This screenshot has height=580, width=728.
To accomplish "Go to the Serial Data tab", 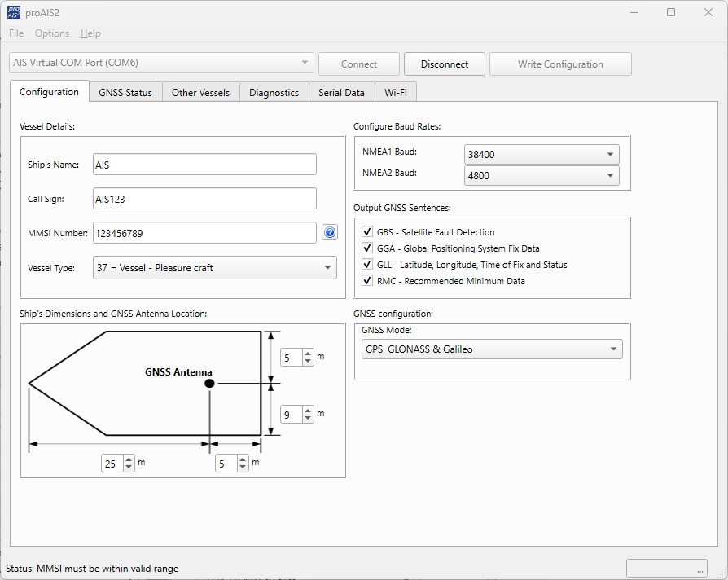I will [x=341, y=92].
